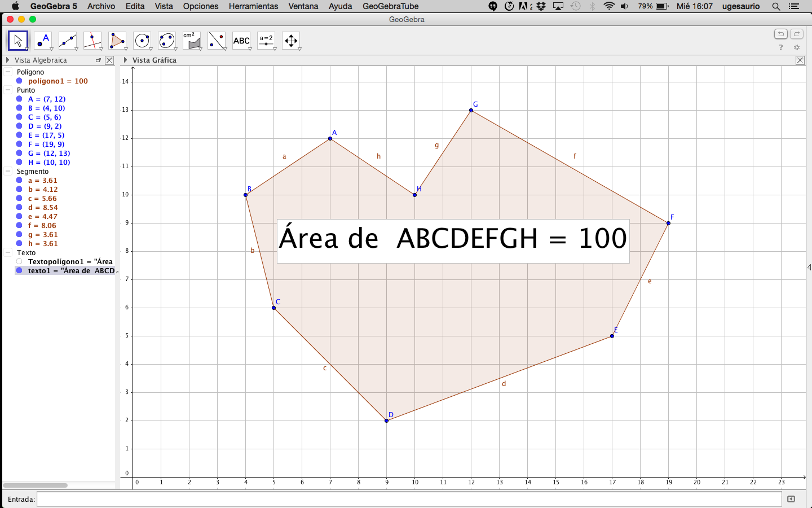The image size is (812, 508).
Task: Select row 'b = 4.12'
Action: pos(43,190)
